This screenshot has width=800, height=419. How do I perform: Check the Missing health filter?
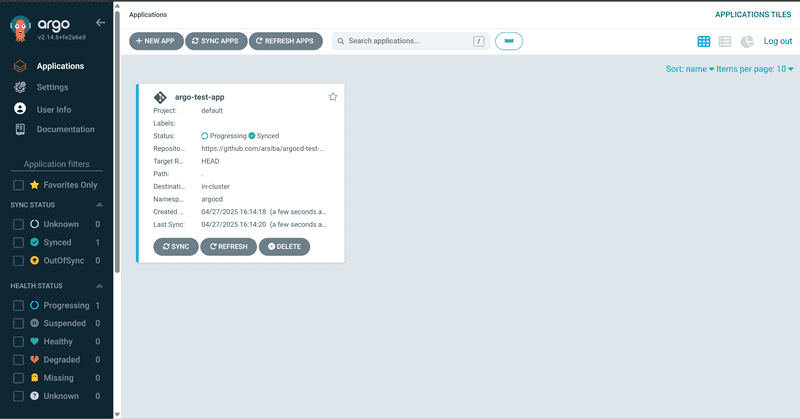point(18,378)
